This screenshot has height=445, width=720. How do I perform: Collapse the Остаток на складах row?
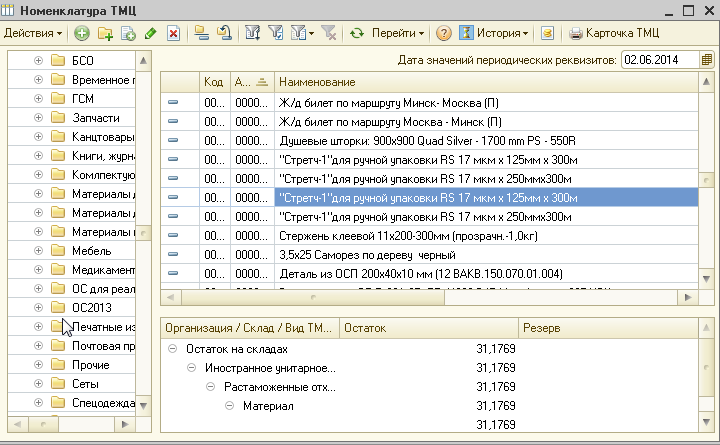click(174, 349)
